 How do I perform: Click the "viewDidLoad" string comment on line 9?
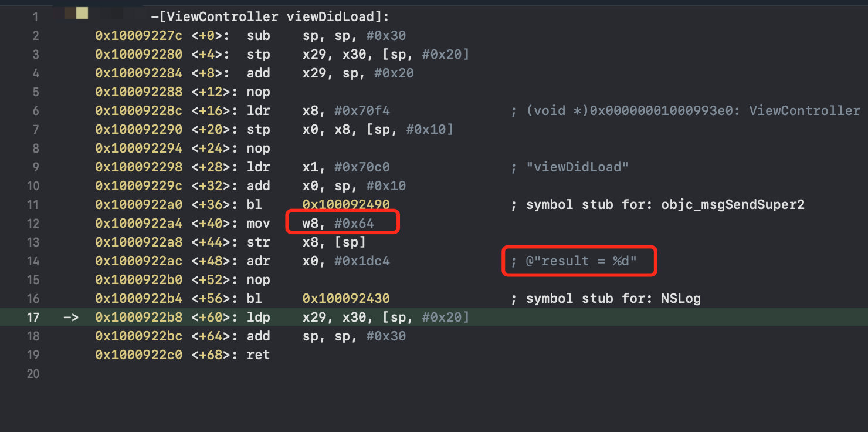pos(569,167)
